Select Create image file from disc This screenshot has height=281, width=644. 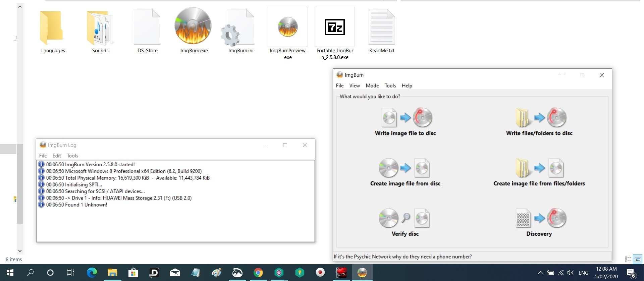click(405, 172)
